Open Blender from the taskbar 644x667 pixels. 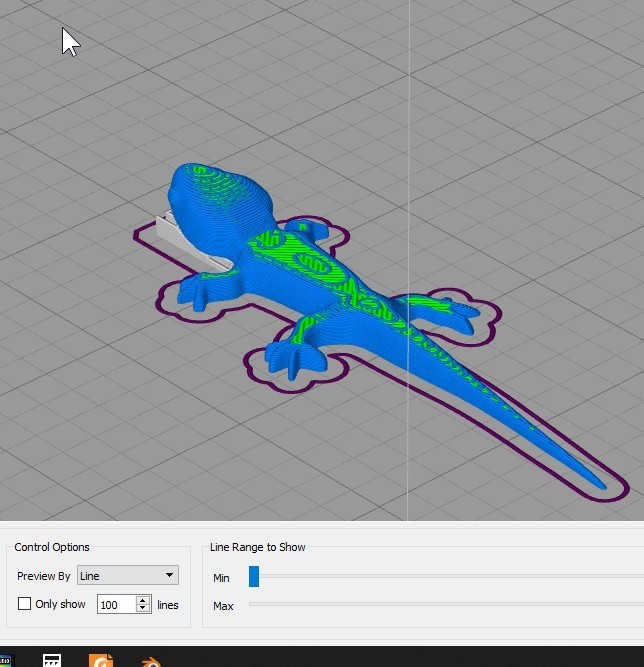click(151, 662)
